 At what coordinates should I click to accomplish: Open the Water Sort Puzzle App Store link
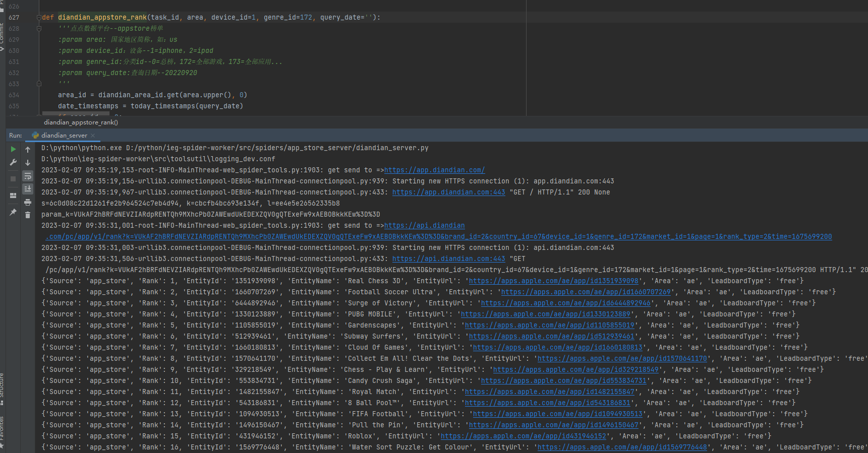(x=622, y=447)
